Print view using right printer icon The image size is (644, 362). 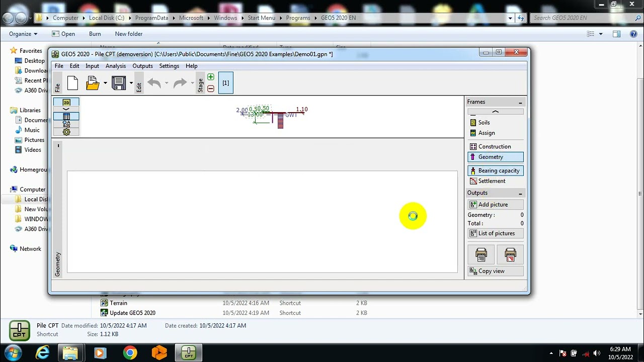tap(510, 254)
